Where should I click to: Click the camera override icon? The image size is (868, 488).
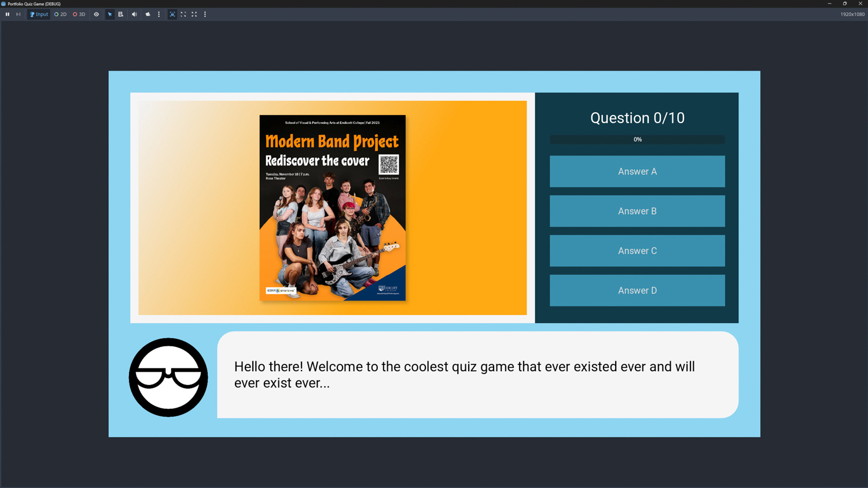coord(148,14)
